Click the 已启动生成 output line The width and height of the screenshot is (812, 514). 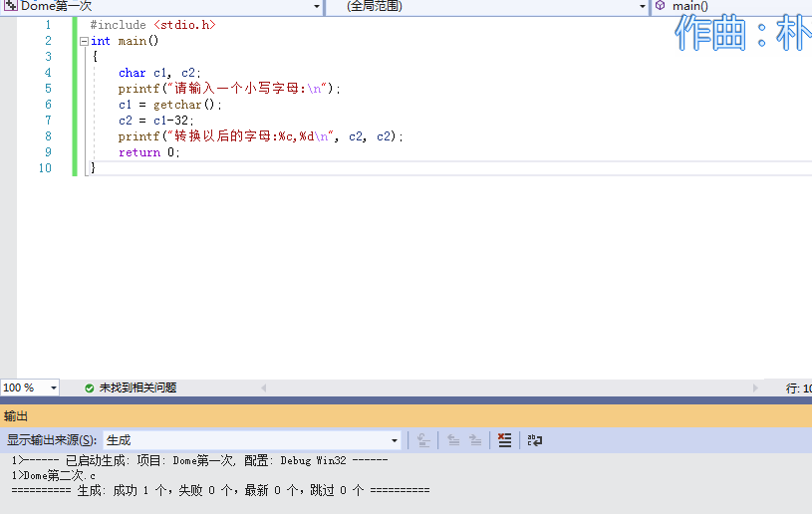[199, 460]
